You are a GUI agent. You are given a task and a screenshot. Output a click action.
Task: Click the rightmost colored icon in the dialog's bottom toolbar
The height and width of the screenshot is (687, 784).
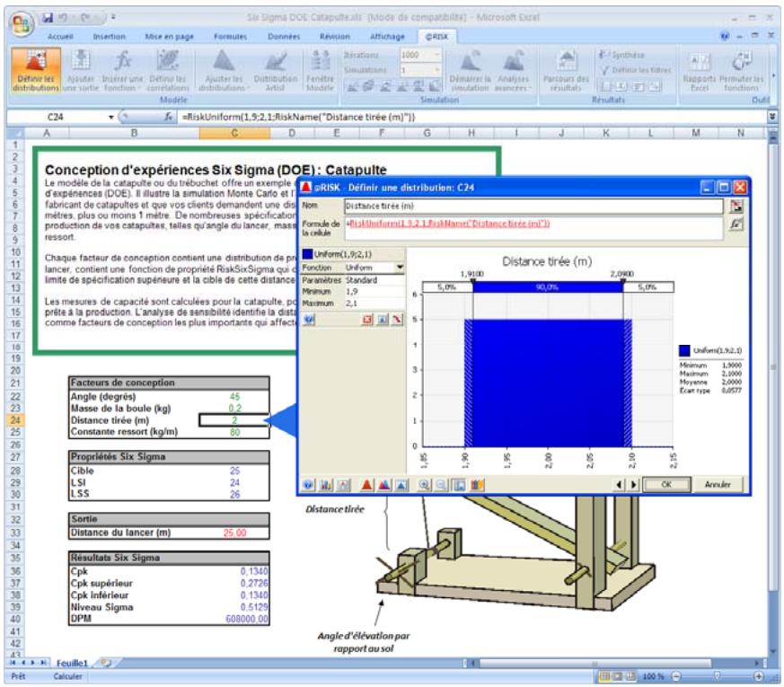[x=477, y=485]
